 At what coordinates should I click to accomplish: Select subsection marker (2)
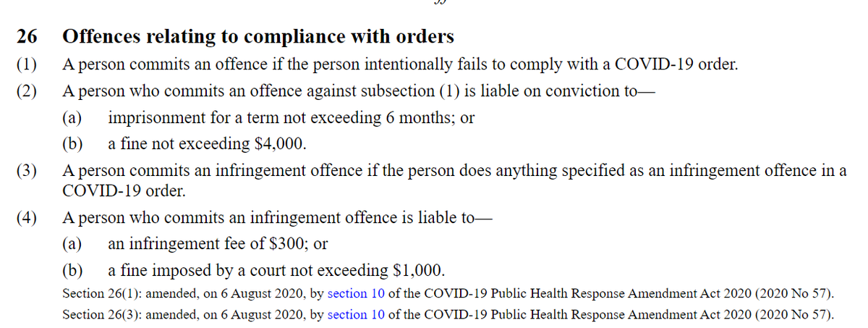[x=27, y=92]
